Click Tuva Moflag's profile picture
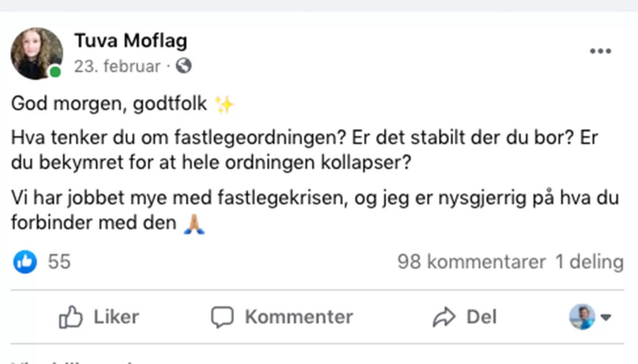 pyautogui.click(x=37, y=53)
